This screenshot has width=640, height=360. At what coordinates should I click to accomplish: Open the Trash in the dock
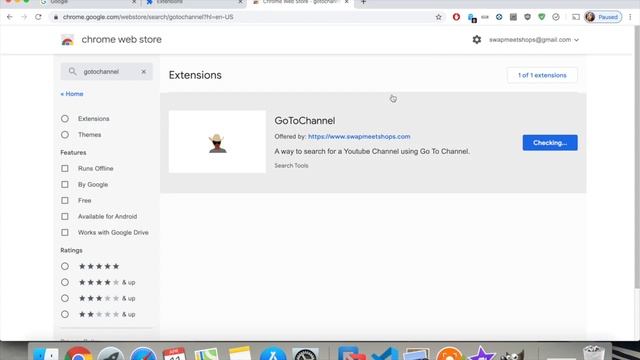[594, 353]
